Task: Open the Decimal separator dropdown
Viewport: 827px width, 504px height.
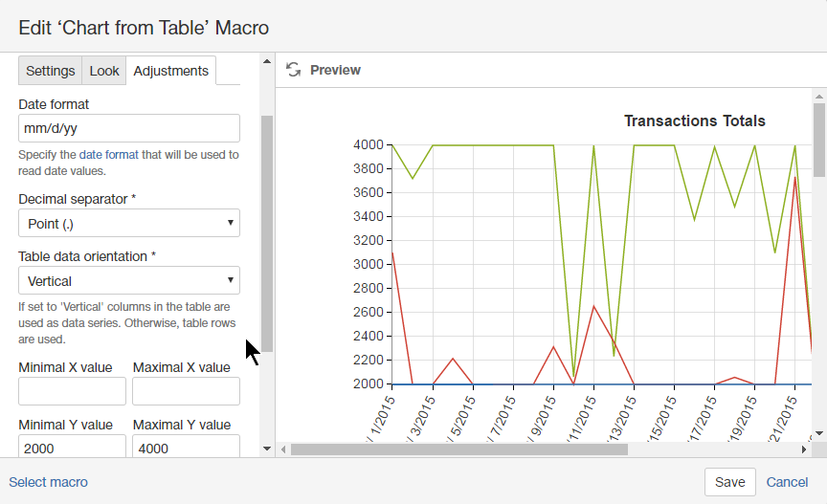Action: click(129, 224)
